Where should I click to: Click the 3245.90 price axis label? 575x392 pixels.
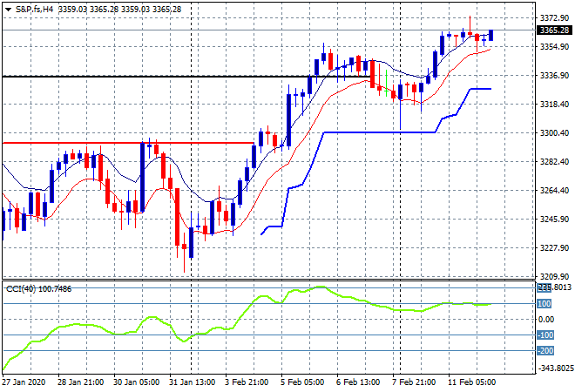(554, 220)
